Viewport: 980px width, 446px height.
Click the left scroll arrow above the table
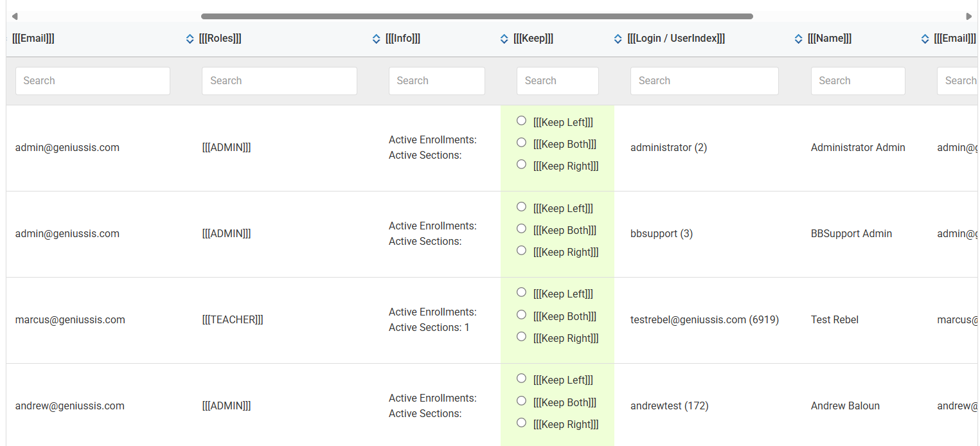(x=14, y=16)
